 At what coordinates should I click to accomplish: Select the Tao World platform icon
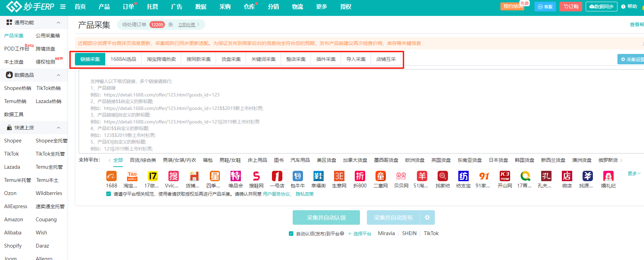132,176
